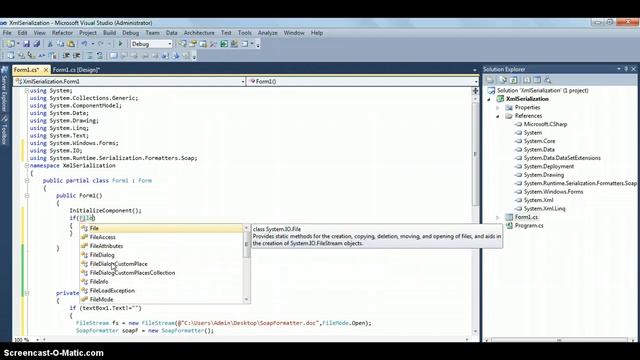The image size is (640, 360).
Task: Open the Build menu
Action: 109,33
